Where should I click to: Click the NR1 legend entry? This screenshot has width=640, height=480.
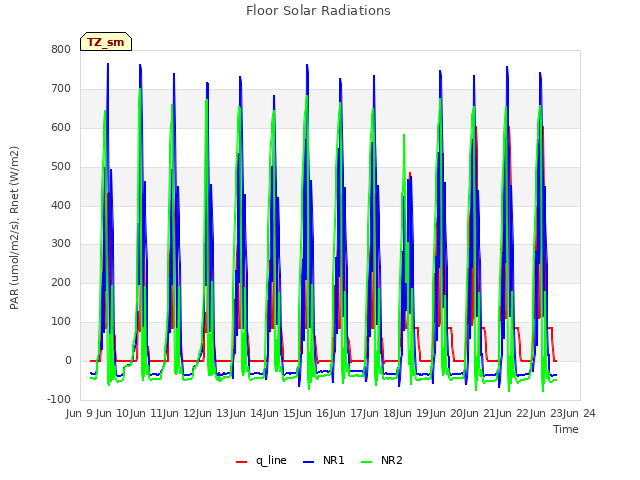(x=324, y=461)
